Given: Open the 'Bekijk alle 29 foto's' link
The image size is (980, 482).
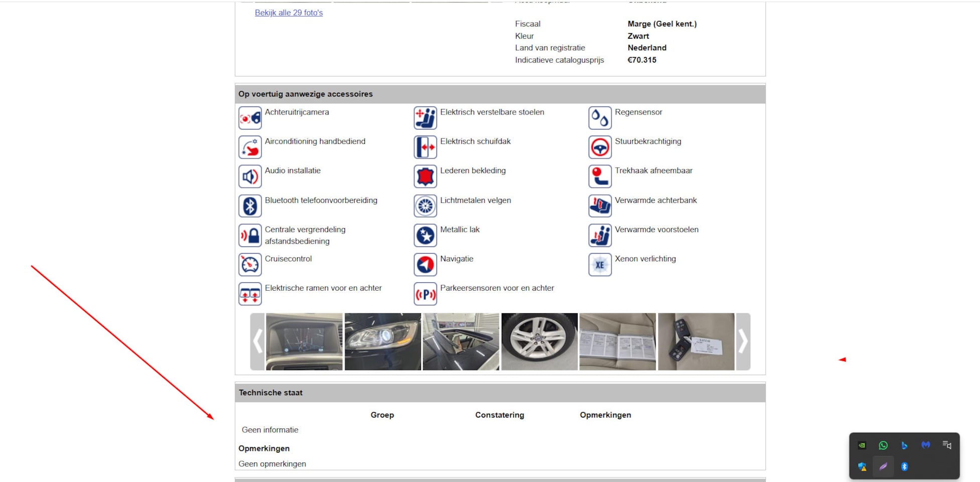Looking at the screenshot, I should 289,13.
